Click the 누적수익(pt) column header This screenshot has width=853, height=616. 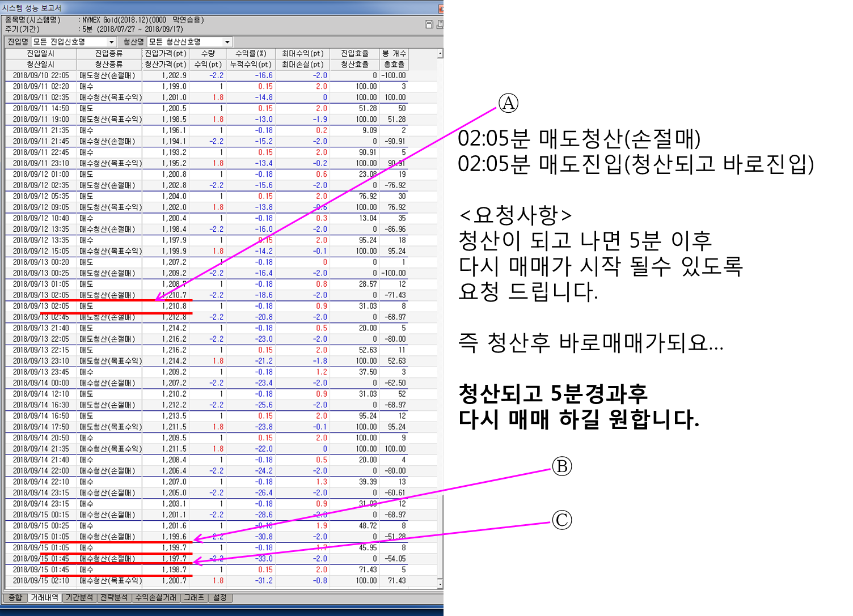(x=251, y=64)
